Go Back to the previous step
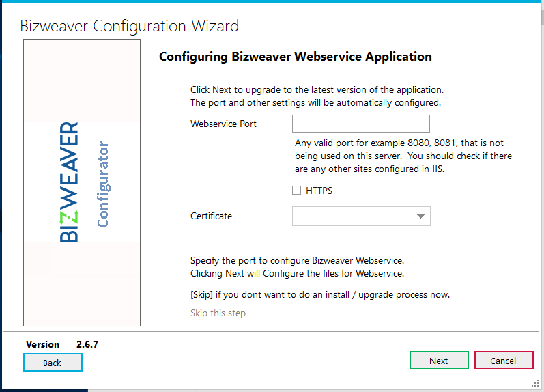The width and height of the screenshot is (544, 392). tap(53, 363)
